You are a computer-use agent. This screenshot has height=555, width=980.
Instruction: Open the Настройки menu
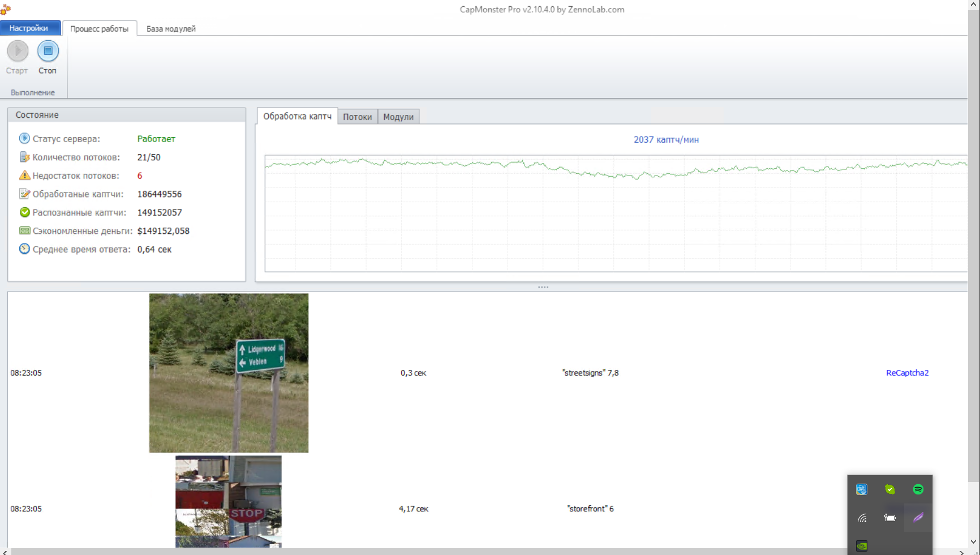[29, 28]
